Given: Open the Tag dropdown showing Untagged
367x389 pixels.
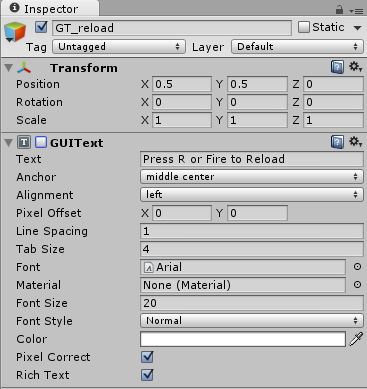Looking at the screenshot, I should pos(119,47).
